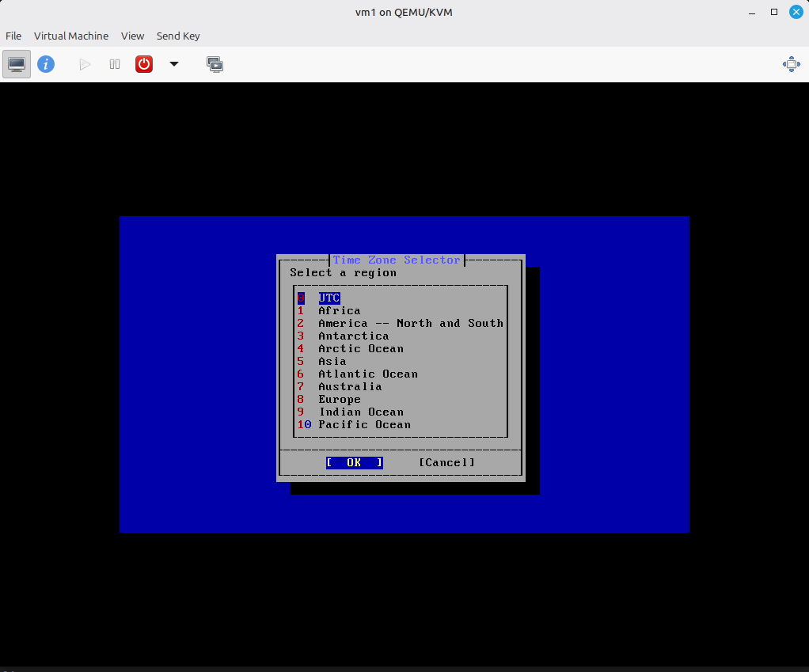Show the graphical console view

[17, 64]
